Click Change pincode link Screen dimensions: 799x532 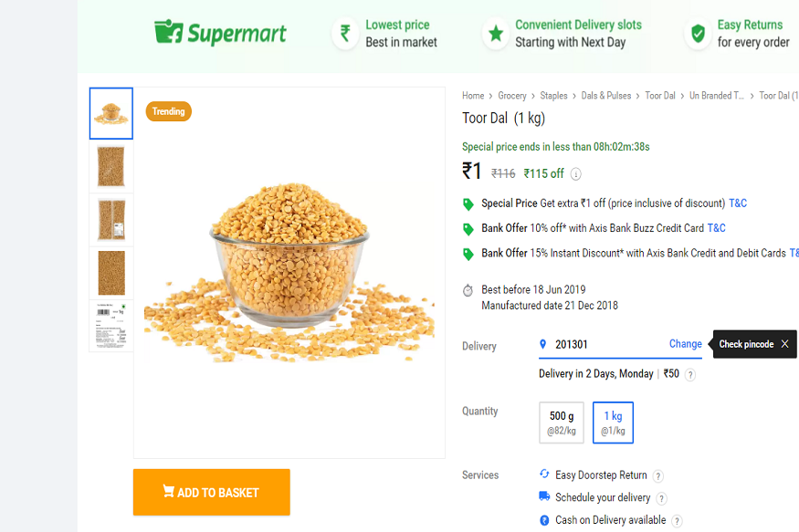[685, 344]
